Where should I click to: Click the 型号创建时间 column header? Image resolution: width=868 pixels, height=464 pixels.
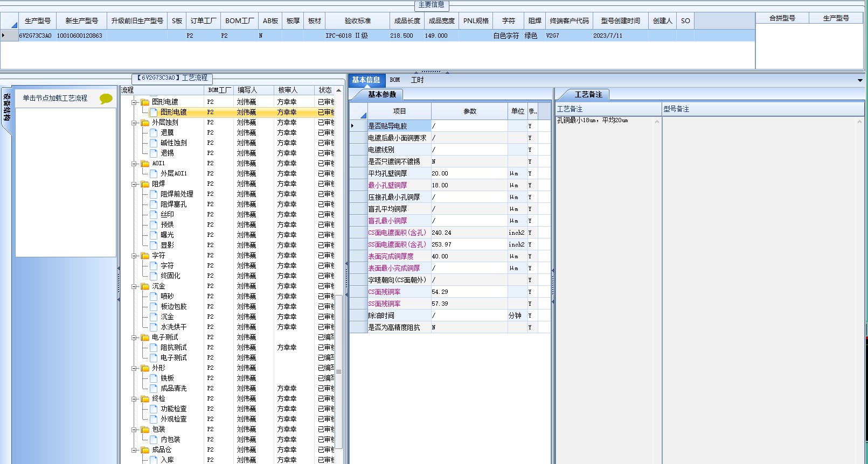(620, 21)
